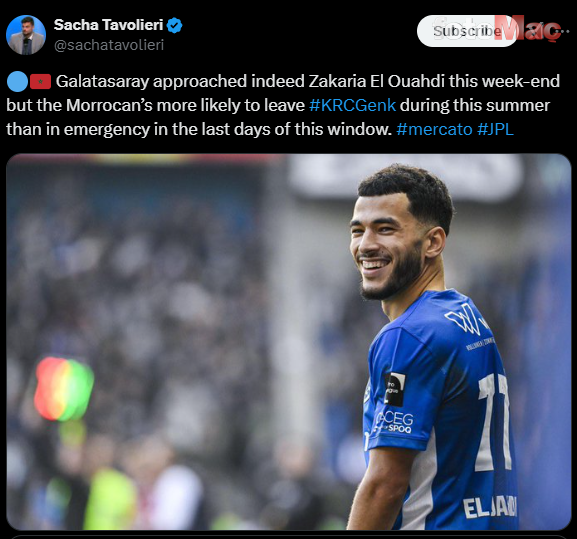The image size is (577, 539).
Task: Click the Morocco flag emoji
Action: [x=40, y=82]
